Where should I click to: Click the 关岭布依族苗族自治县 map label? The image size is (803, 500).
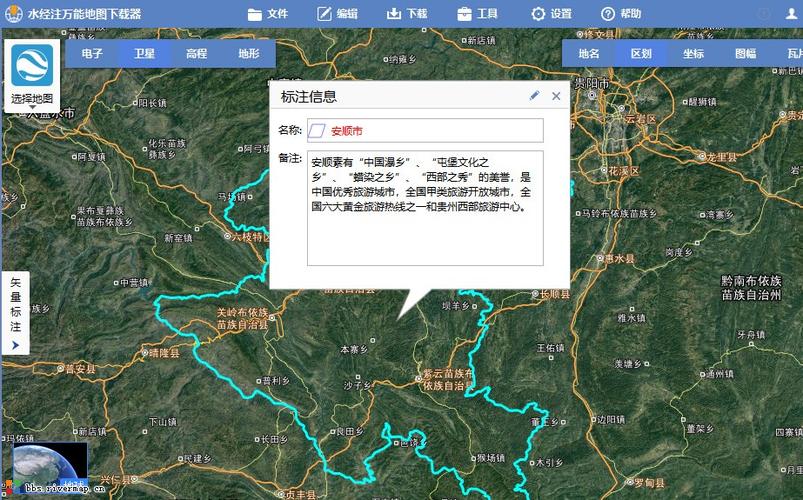point(242,318)
